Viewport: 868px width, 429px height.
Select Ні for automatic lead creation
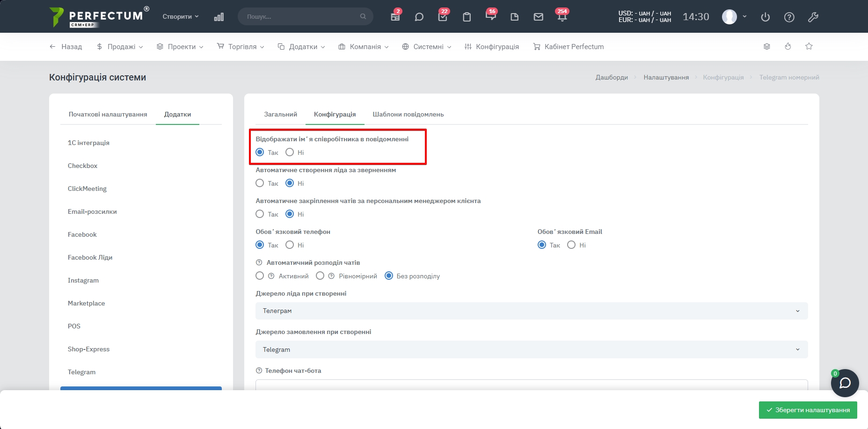pos(290,183)
